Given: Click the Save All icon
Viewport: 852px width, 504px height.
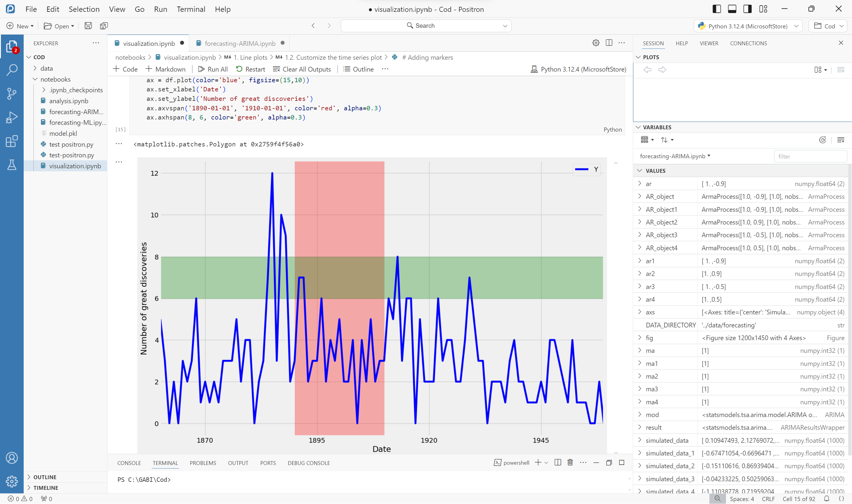Looking at the screenshot, I should [104, 26].
